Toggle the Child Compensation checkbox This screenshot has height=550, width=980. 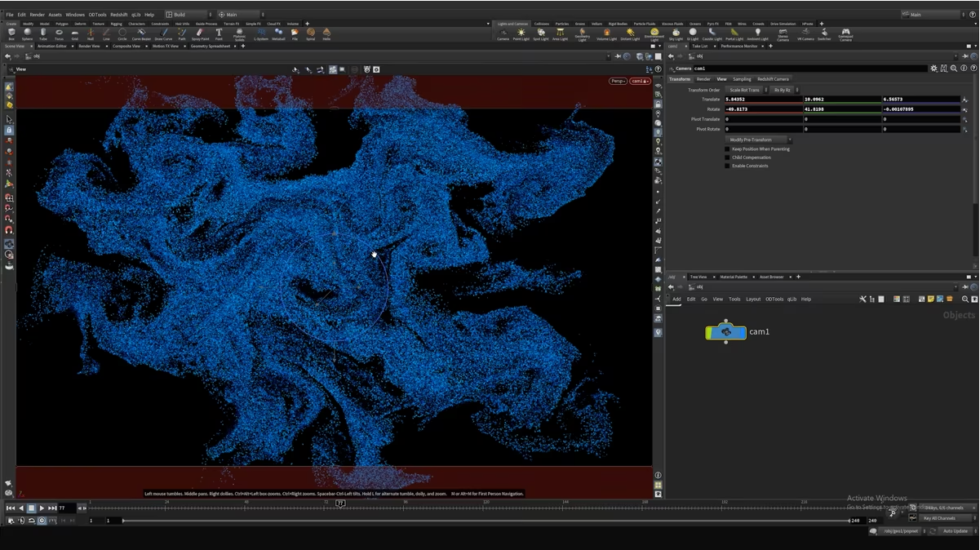pos(728,157)
